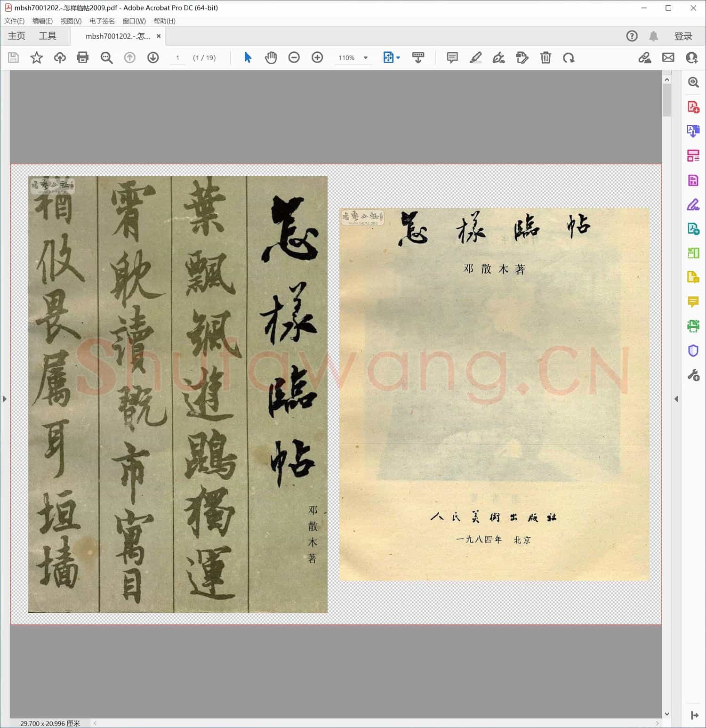Close the mbsh7001202 document tab
This screenshot has width=706, height=728.
(x=159, y=36)
